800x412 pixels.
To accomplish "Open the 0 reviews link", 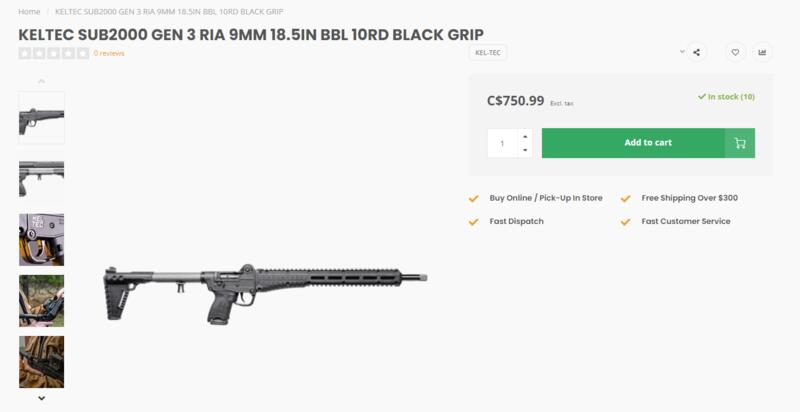I will pos(109,52).
